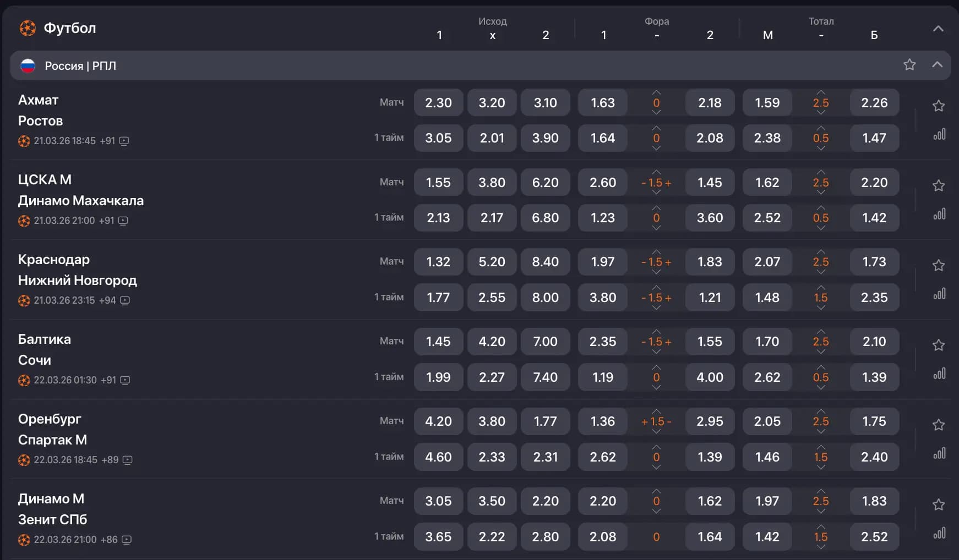This screenshot has height=560, width=959.
Task: Open live stream icon for Ахмат match
Action: [x=124, y=141]
